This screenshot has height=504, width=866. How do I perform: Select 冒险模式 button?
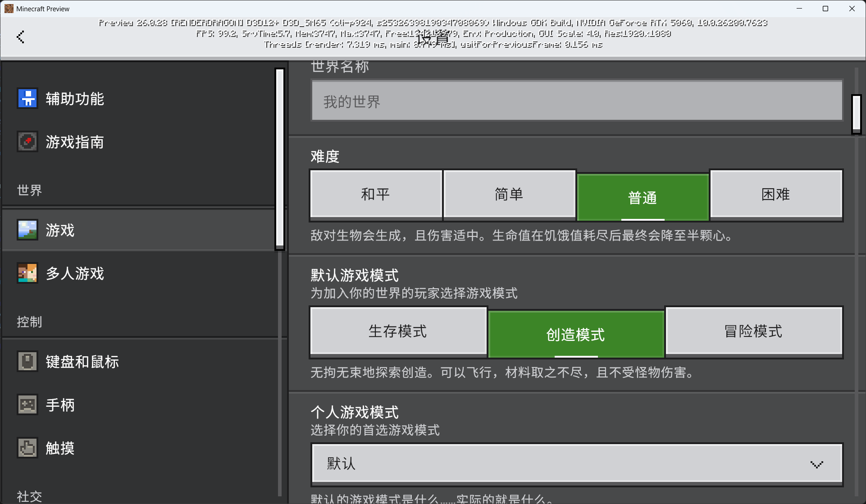tap(753, 331)
